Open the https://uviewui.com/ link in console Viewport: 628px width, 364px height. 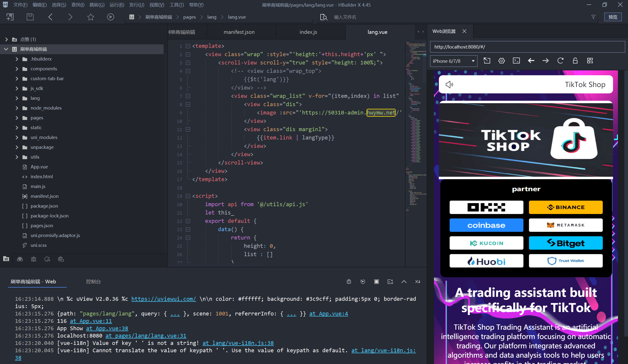click(x=163, y=299)
